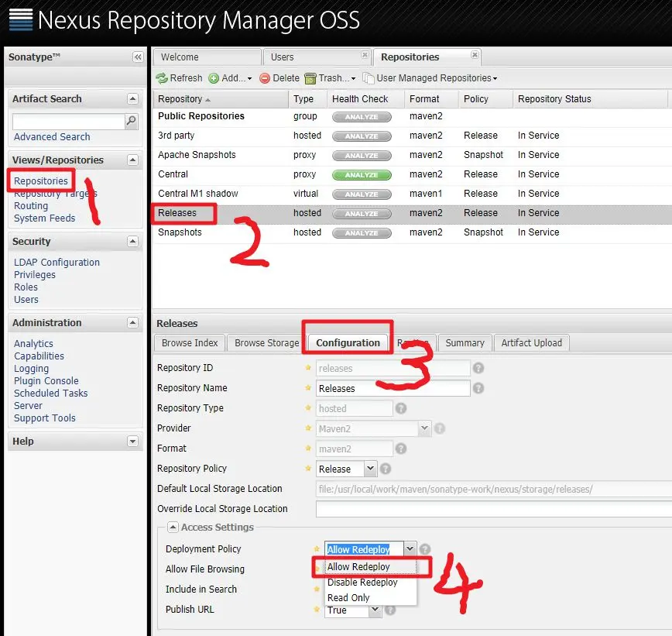Screen dimensions: 672x636
Task: Open Routing in sidebar
Action: point(31,206)
